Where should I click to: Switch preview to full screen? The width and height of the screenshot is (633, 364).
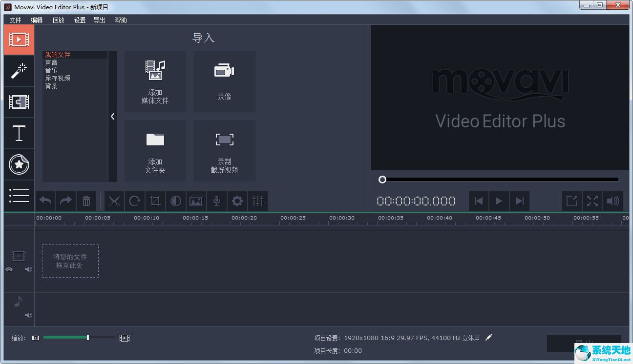[x=592, y=201]
